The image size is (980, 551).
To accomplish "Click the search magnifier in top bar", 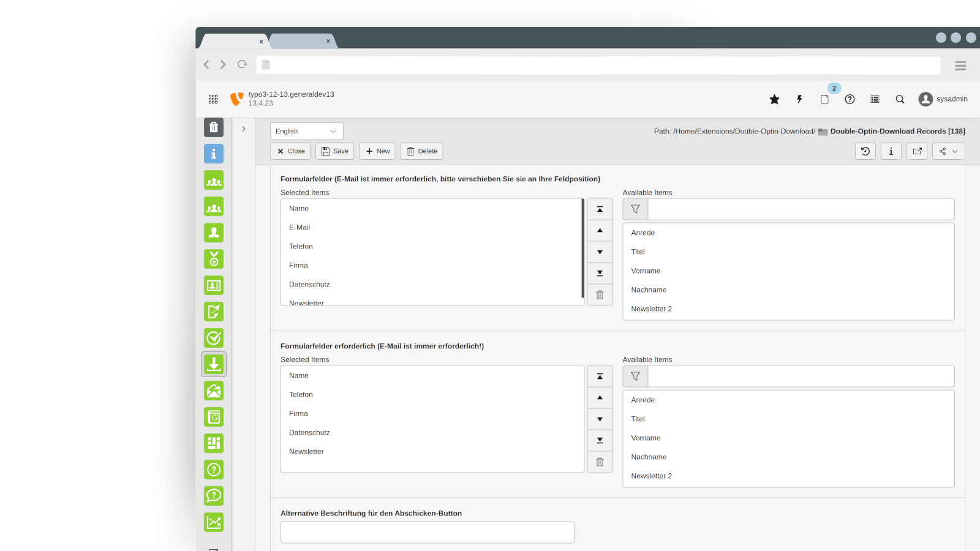I will tap(900, 99).
